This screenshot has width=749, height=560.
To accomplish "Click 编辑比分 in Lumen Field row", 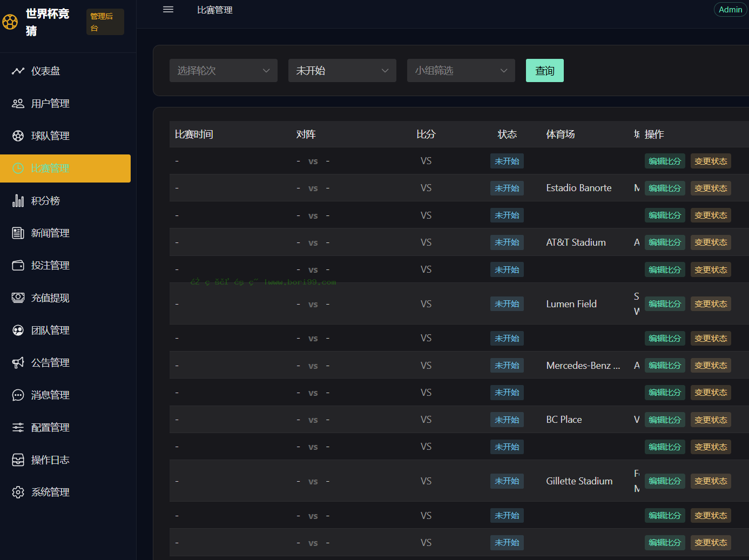I will coord(665,304).
